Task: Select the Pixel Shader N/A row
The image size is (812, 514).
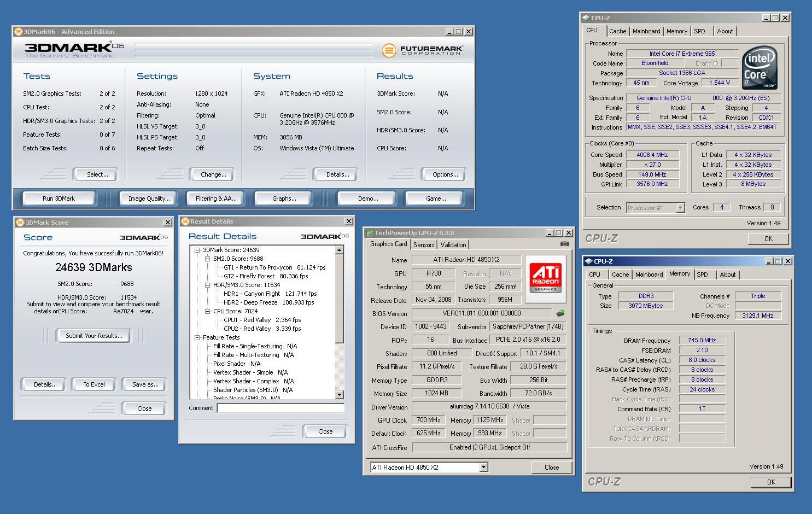Action: 237,364
